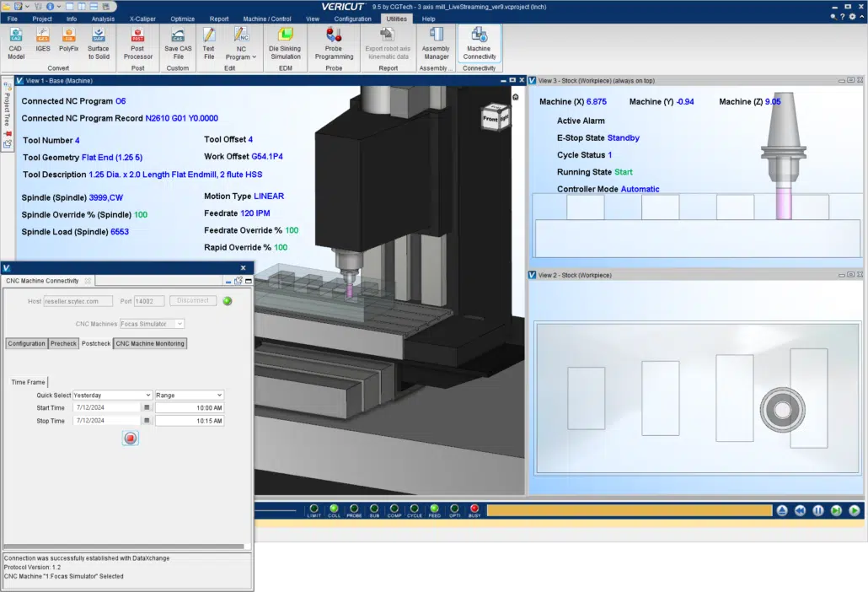Click the single step playback button
This screenshot has height=592, width=868.
pos(837,510)
